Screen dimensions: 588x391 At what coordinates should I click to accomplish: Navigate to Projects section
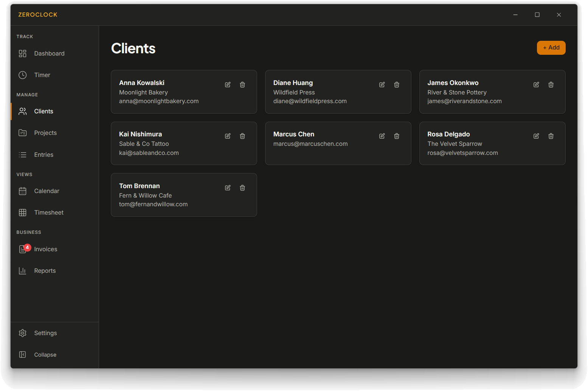pyautogui.click(x=45, y=133)
